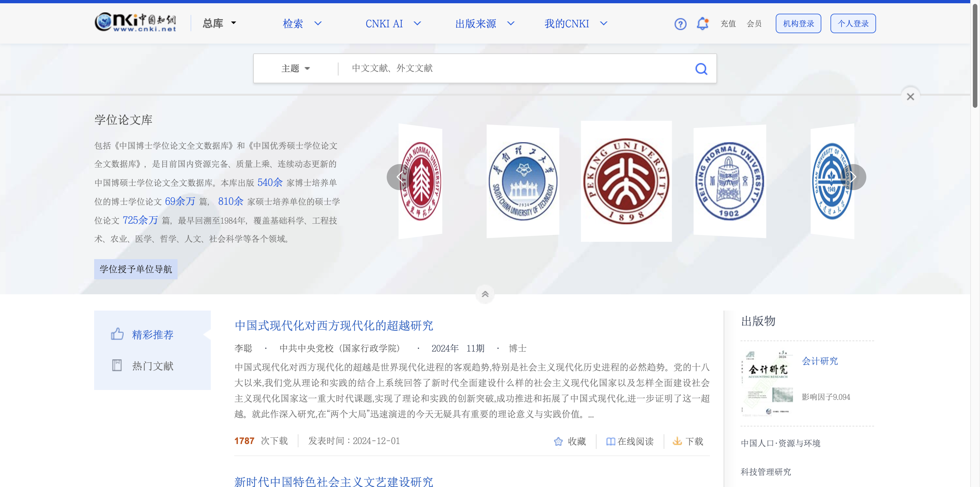The height and width of the screenshot is (487, 980).
Task: Click 发表时间：2024-12-01 text
Action: click(354, 441)
